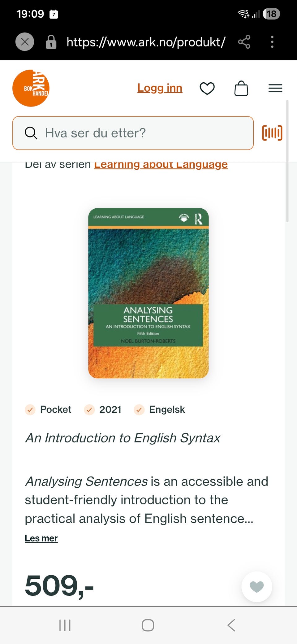Image resolution: width=297 pixels, height=644 pixels.
Task: Click the Logg inn link
Action: pos(160,88)
